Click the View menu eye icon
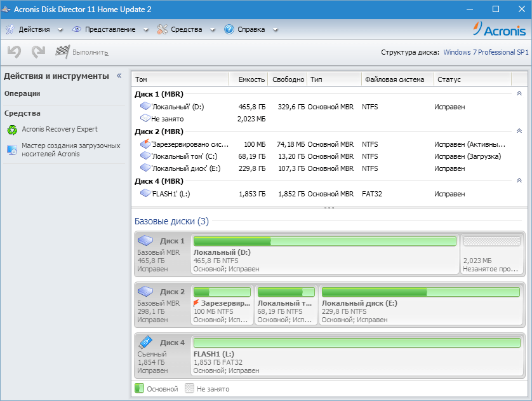Viewport: 532px width, 401px height. [x=76, y=29]
